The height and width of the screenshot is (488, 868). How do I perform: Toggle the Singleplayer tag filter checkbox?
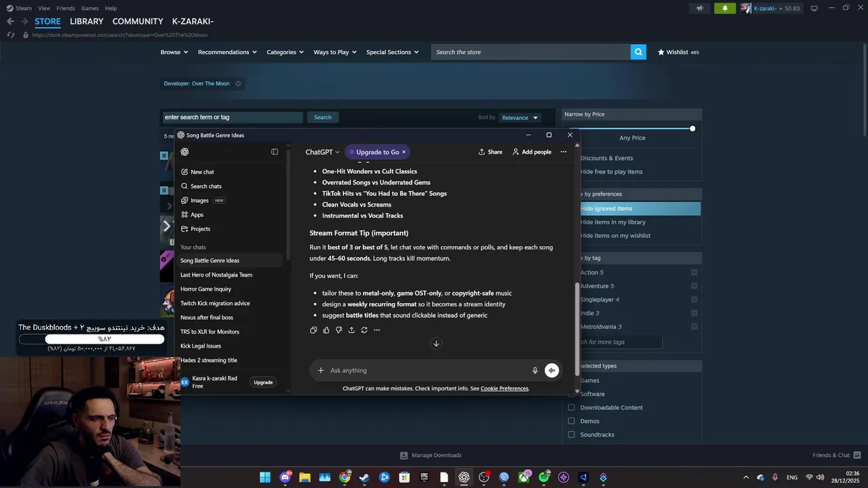click(x=694, y=300)
